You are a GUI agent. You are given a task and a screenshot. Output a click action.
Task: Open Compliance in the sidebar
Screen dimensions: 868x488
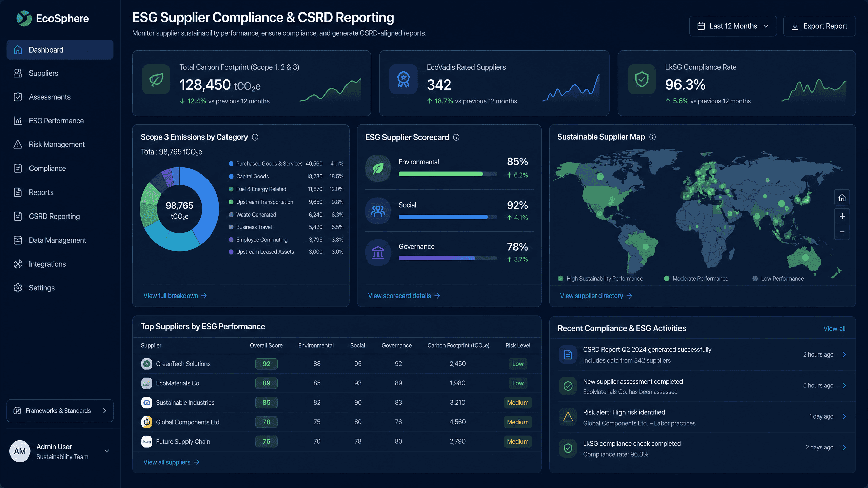[60, 168]
